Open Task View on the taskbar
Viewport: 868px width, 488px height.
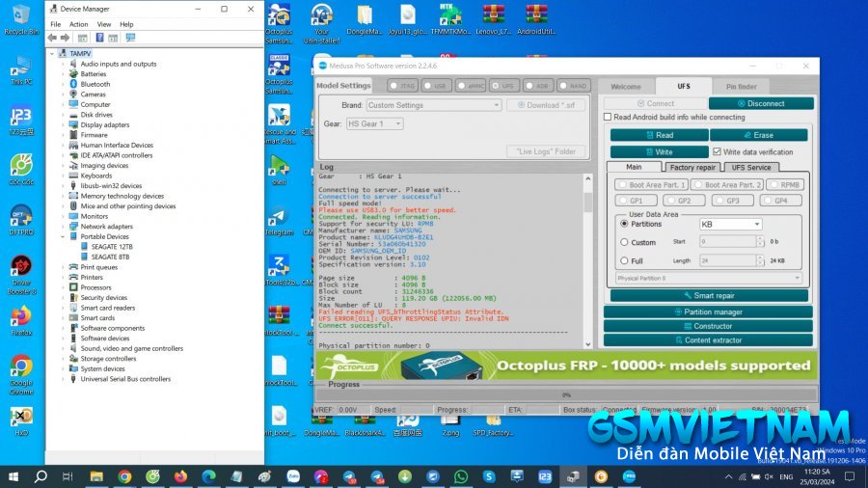(x=68, y=476)
